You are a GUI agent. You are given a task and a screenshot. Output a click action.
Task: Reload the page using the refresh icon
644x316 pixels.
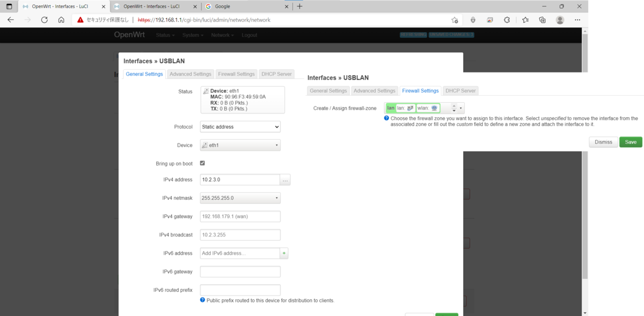click(45, 20)
